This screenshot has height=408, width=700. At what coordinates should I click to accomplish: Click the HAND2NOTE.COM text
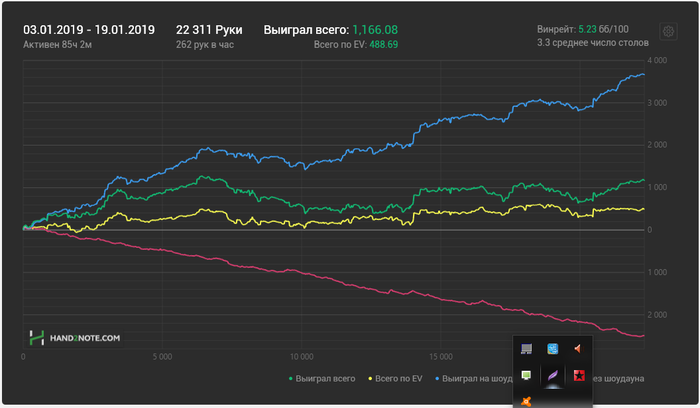point(85,338)
